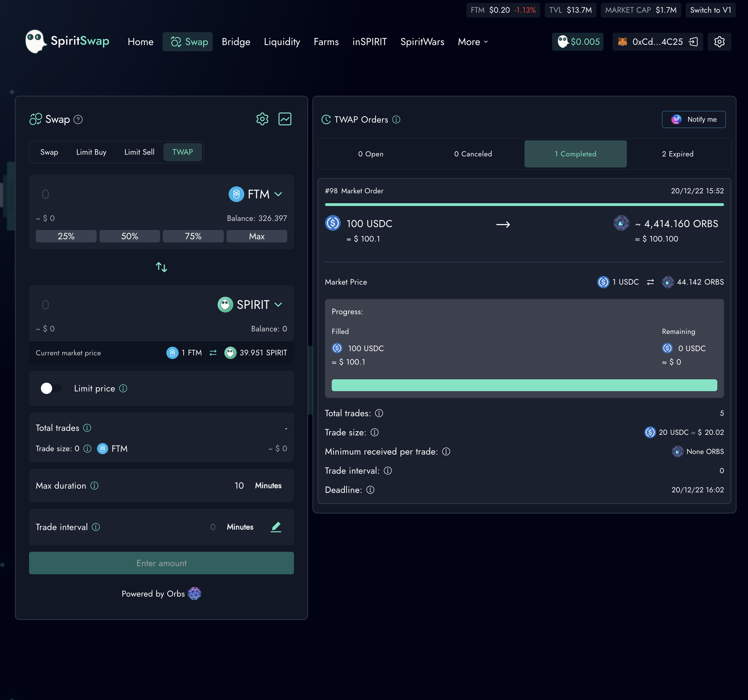Show the 2 Expired orders tab
This screenshot has width=748, height=700.
point(678,154)
